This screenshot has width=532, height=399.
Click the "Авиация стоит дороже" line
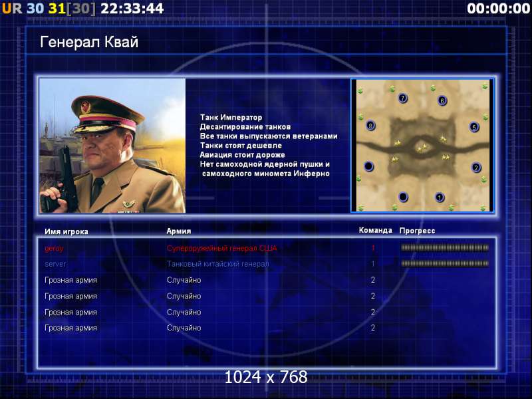click(x=242, y=155)
